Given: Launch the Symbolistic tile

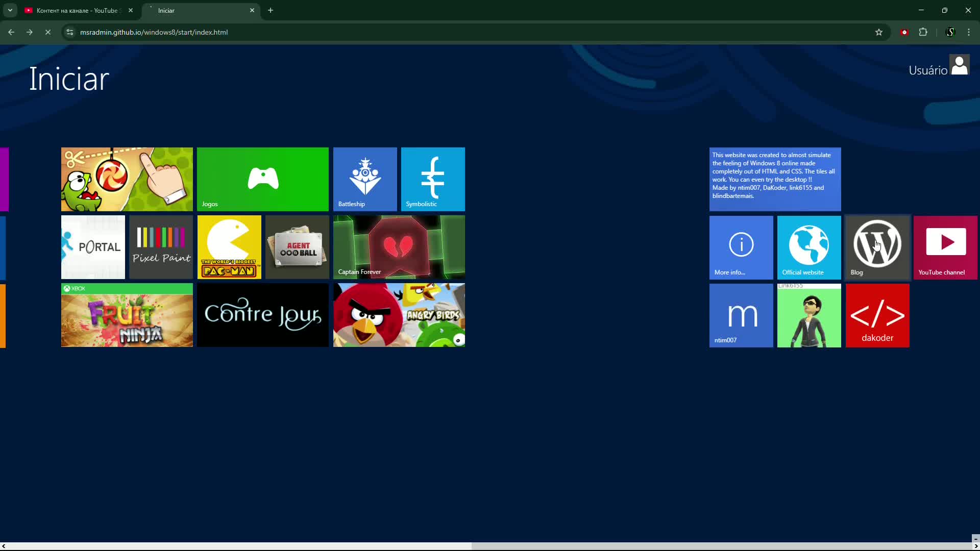Looking at the screenshot, I should 433,179.
